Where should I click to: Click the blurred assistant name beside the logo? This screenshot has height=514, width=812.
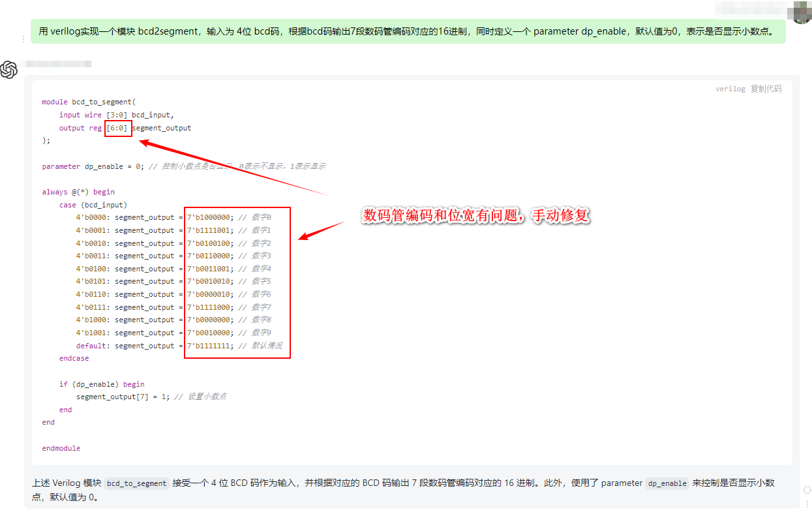pyautogui.click(x=55, y=64)
